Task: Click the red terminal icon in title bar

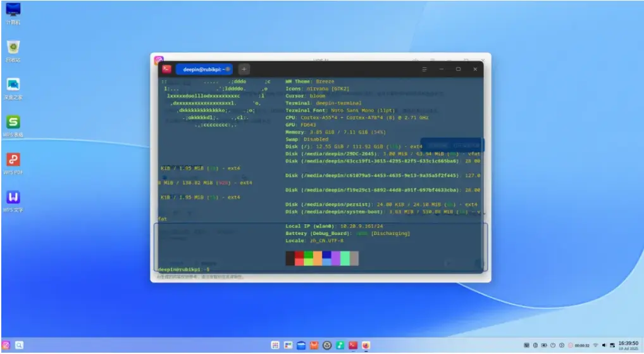Action: [x=166, y=69]
